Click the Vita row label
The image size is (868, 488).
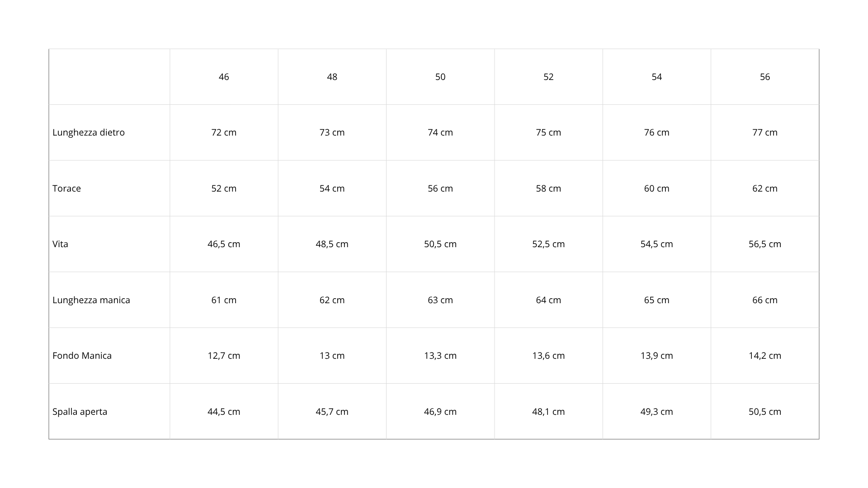pyautogui.click(x=60, y=244)
